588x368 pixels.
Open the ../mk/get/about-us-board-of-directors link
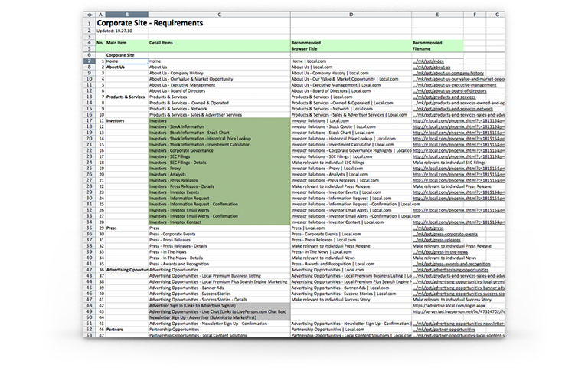coord(449,91)
